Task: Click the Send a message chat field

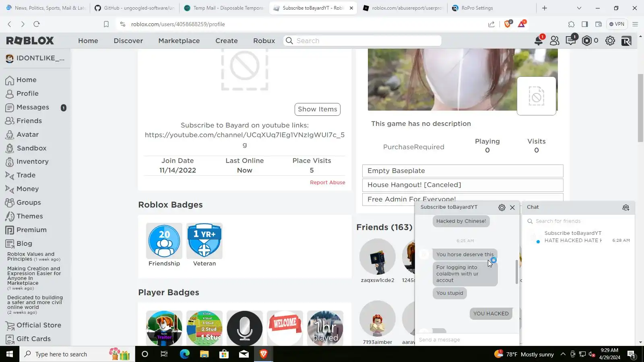Action: click(x=467, y=340)
